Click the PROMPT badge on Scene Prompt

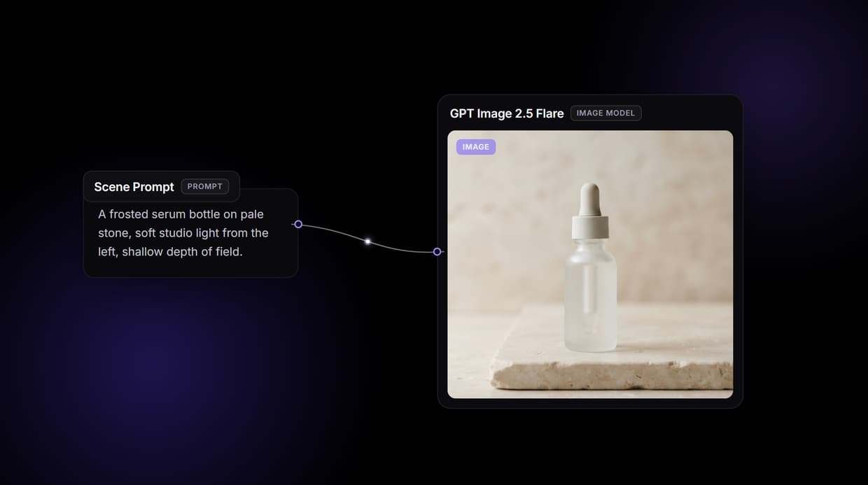205,186
